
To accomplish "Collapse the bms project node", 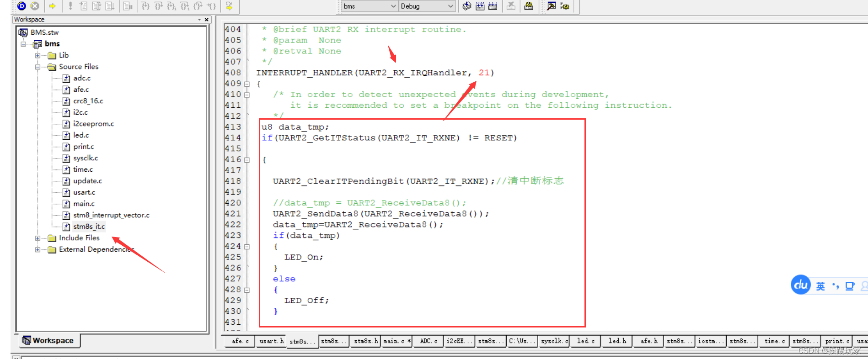I will pyautogui.click(x=23, y=44).
